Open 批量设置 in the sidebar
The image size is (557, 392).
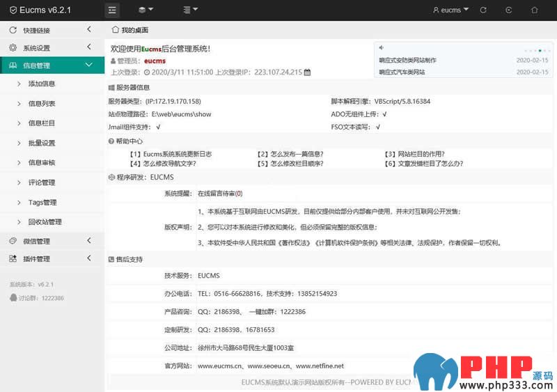coord(42,143)
